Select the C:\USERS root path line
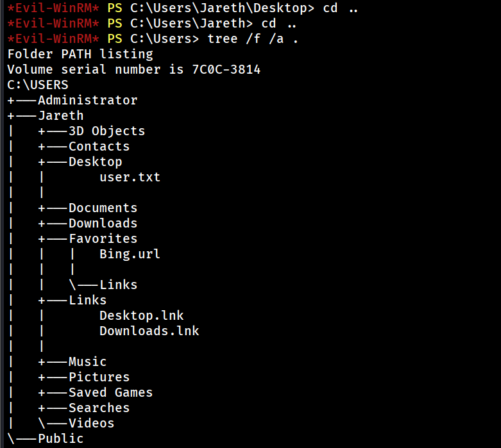Screen dimensions: 501x448 pos(38,85)
